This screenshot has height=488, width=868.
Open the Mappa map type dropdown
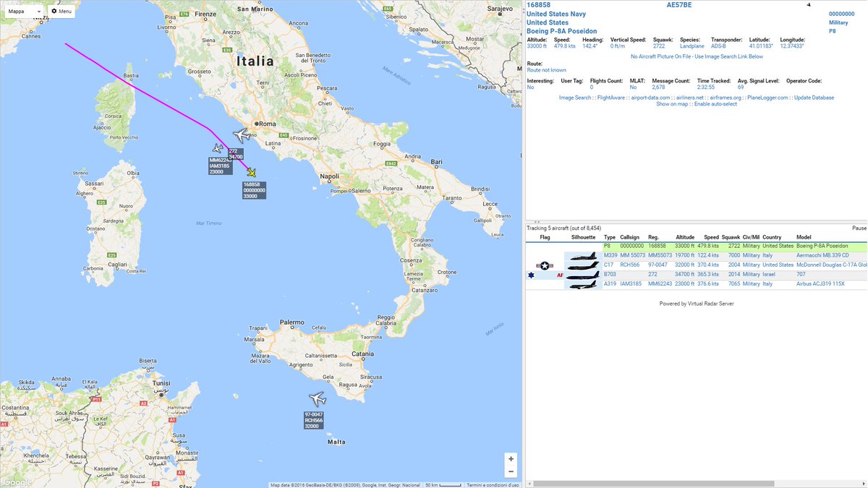[25, 12]
